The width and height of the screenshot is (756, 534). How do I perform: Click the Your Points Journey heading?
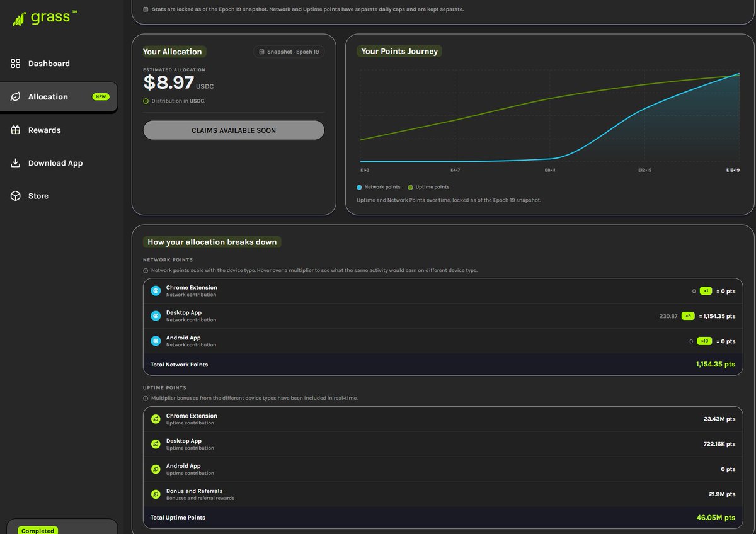(x=399, y=51)
